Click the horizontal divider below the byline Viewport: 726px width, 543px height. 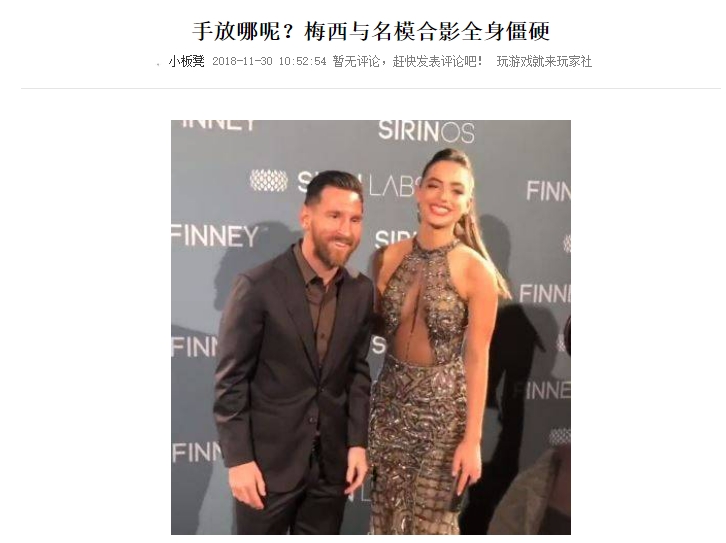pos(370,88)
